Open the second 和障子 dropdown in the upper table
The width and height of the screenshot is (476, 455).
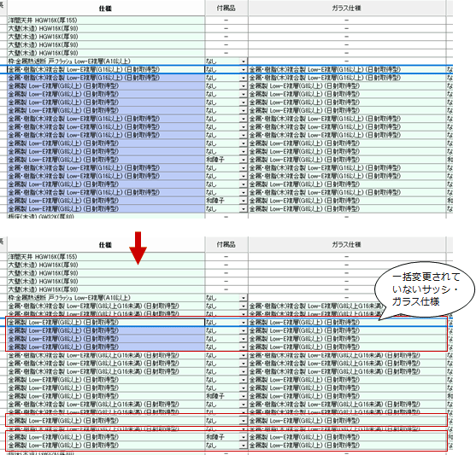[244, 201]
